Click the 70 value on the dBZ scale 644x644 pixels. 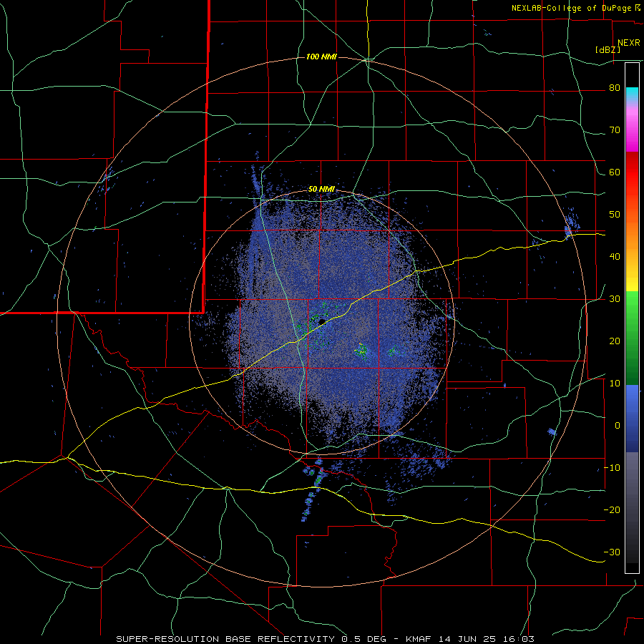tap(615, 130)
